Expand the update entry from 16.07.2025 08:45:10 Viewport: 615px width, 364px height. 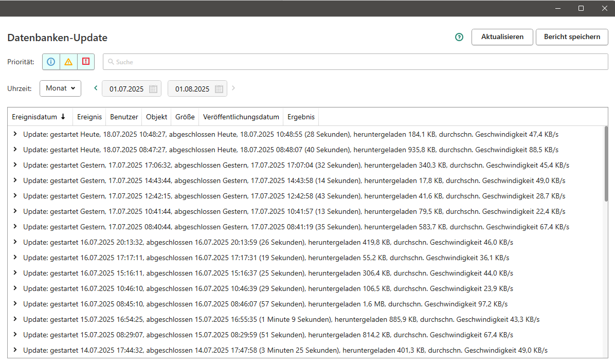point(15,304)
